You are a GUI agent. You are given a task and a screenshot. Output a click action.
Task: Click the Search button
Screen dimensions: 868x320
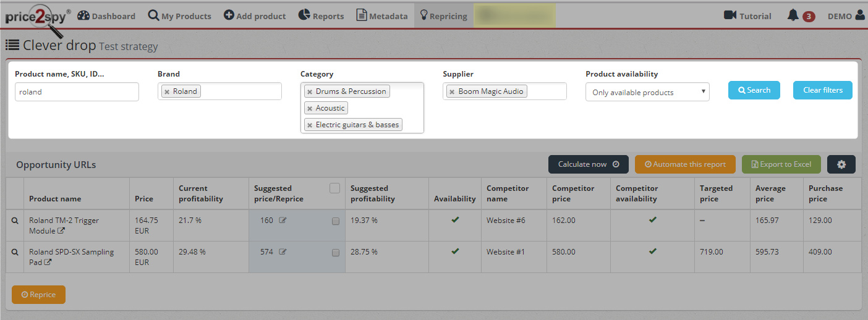tap(754, 90)
